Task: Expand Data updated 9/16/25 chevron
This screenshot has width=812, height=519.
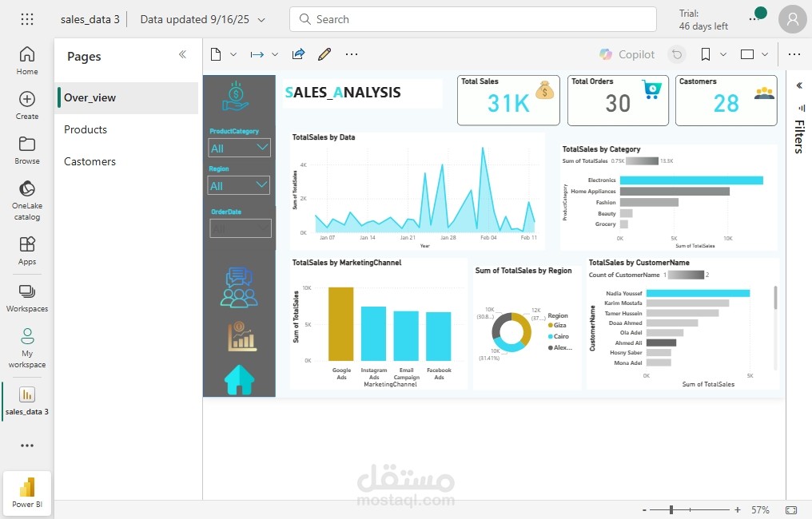Action: point(261,20)
